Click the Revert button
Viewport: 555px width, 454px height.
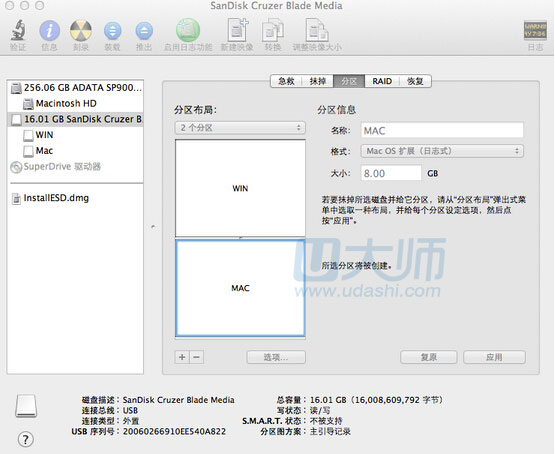tap(429, 357)
